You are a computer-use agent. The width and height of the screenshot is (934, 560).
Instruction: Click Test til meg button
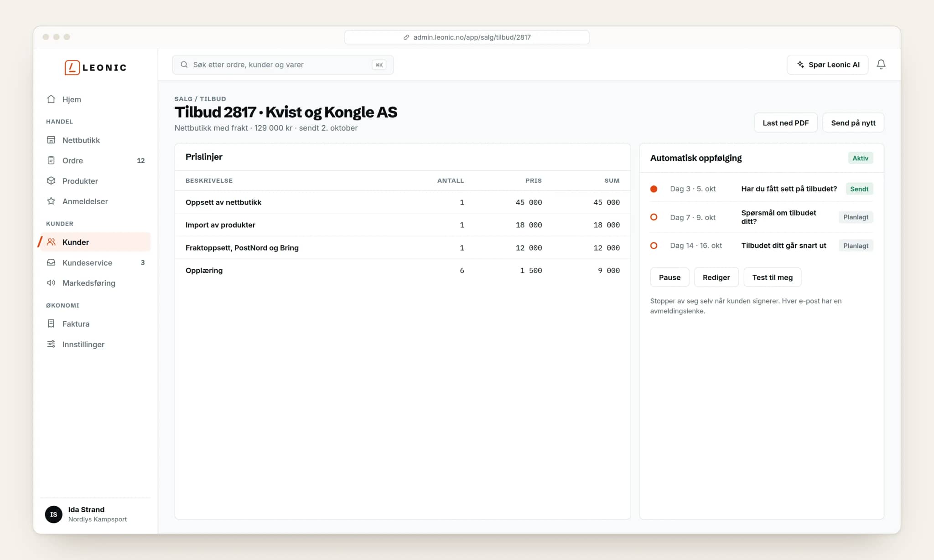(772, 277)
